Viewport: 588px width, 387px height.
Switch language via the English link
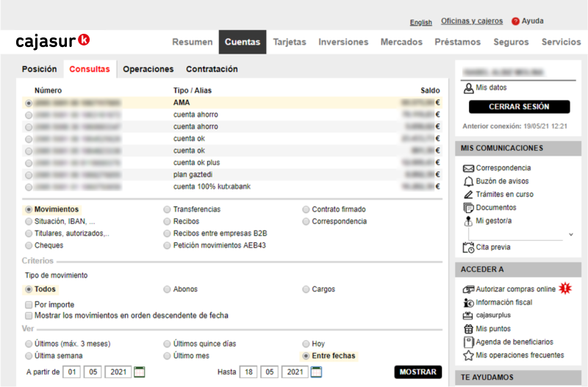[x=420, y=22]
